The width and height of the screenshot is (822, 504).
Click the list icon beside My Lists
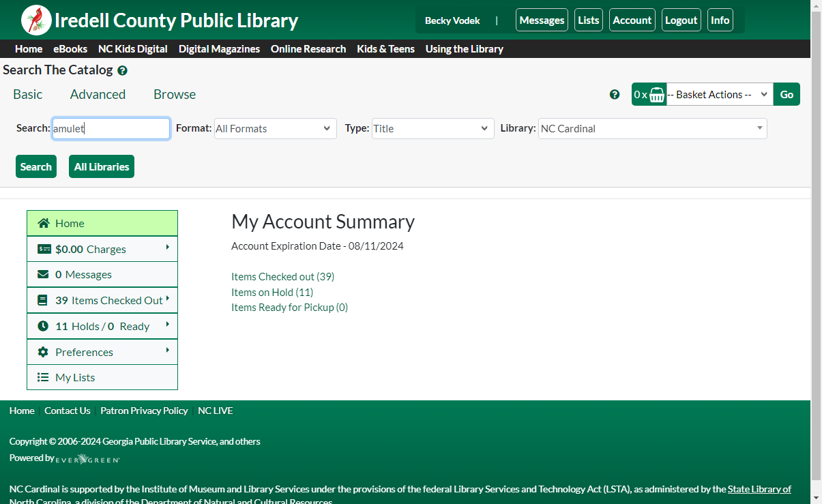pyautogui.click(x=43, y=377)
